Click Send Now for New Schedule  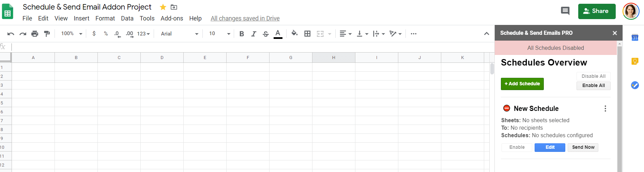(x=583, y=147)
